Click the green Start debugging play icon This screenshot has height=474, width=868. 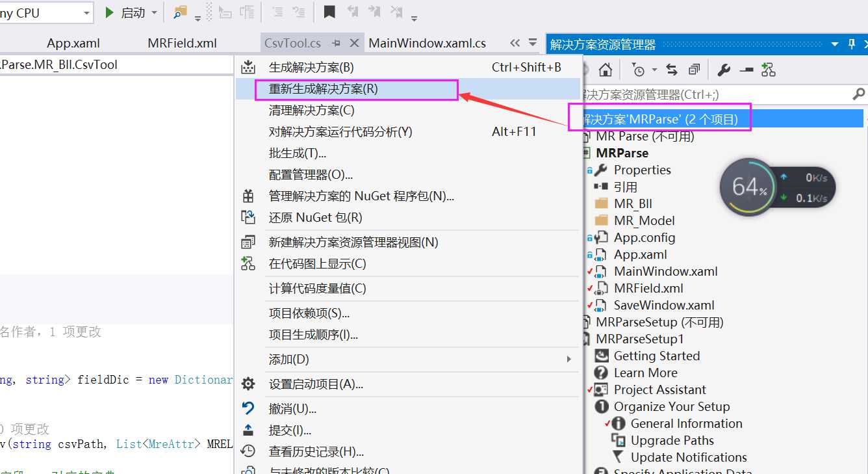point(110,13)
